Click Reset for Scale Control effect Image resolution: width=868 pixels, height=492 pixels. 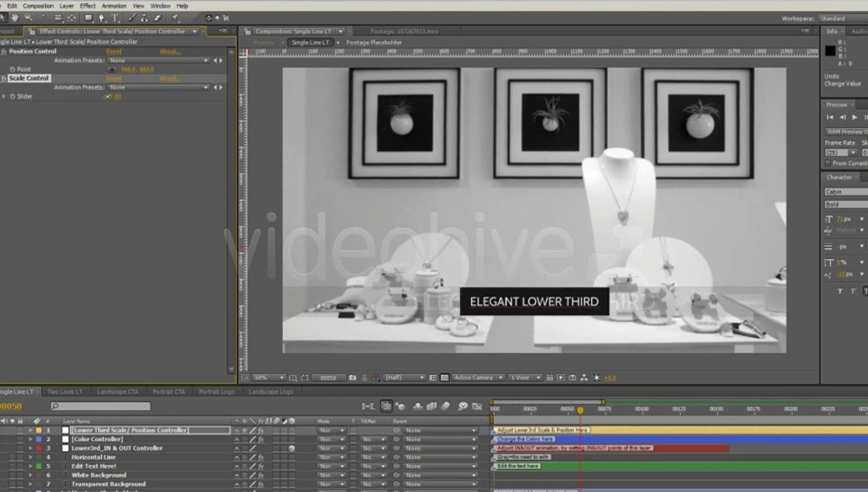[x=113, y=79]
